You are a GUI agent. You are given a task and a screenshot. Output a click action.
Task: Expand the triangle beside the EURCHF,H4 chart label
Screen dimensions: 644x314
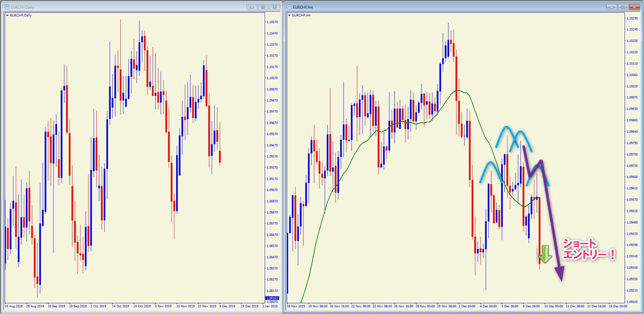(x=290, y=15)
